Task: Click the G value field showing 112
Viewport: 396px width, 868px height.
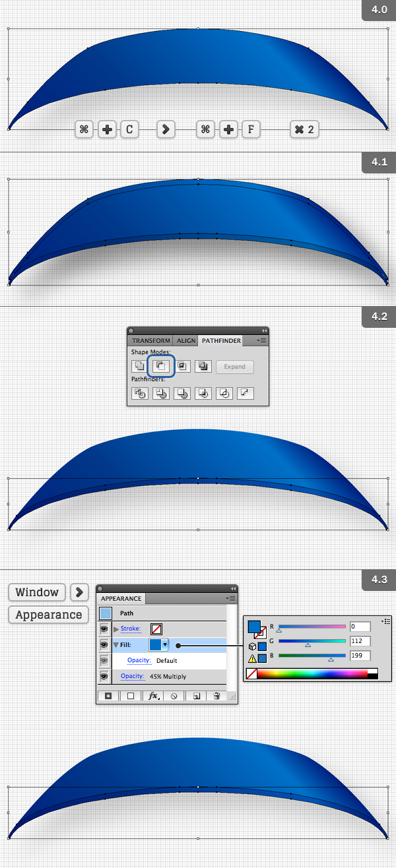Action: point(360,641)
